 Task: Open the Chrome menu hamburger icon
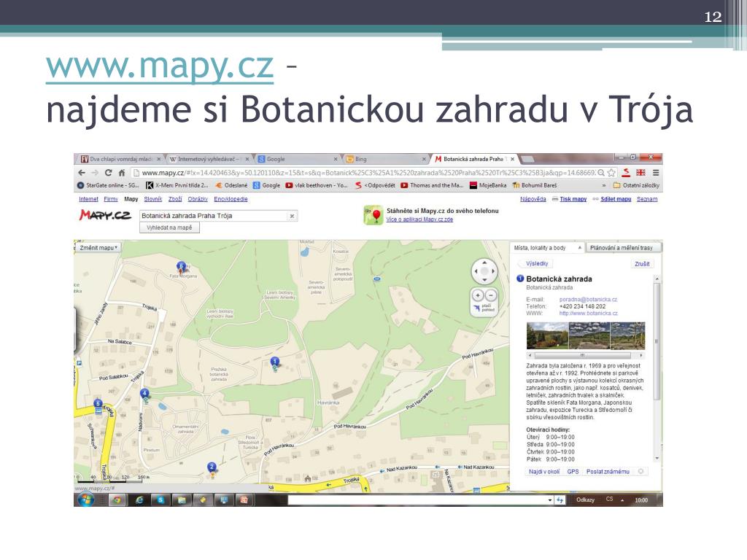[x=656, y=173]
